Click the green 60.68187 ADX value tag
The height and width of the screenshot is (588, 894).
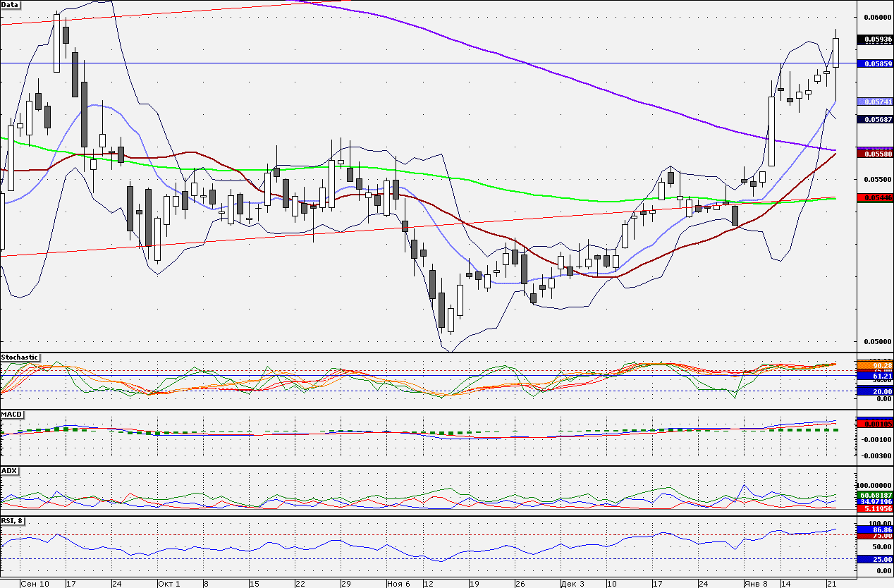(875, 496)
